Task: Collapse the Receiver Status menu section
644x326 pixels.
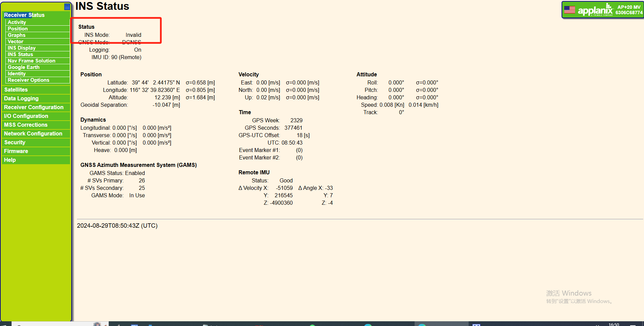Action: (24, 15)
